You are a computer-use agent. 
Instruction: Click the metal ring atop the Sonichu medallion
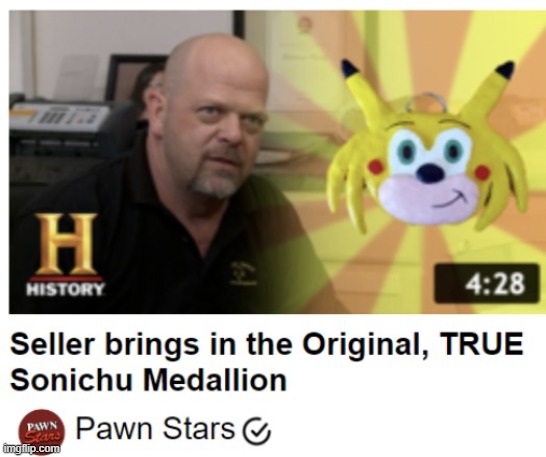pos(426,102)
